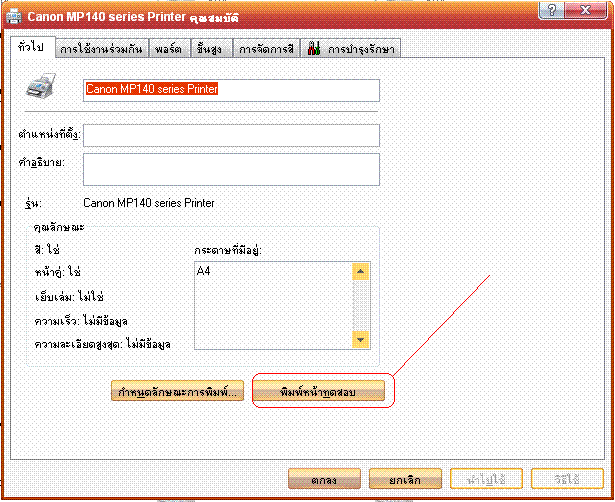Open the การจัดการสี color management tab
Screen dimensions: 615x502
tap(267, 49)
